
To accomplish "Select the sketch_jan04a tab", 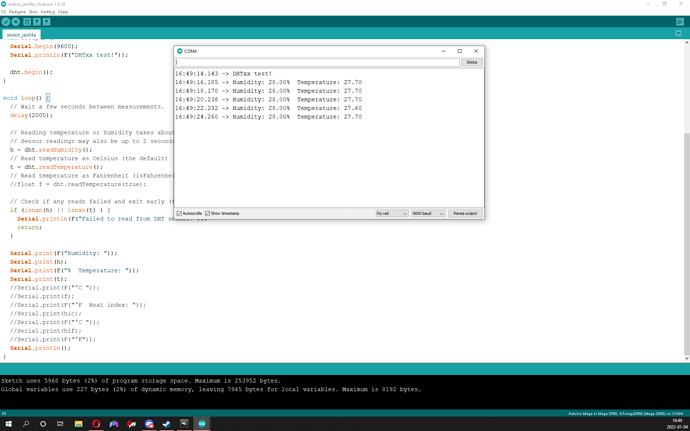I will [21, 35].
